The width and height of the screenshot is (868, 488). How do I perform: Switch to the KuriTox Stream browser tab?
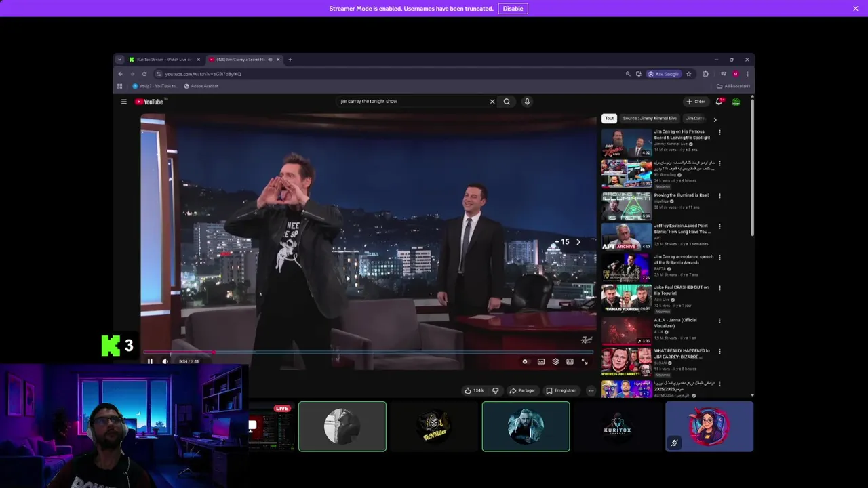[x=164, y=60]
